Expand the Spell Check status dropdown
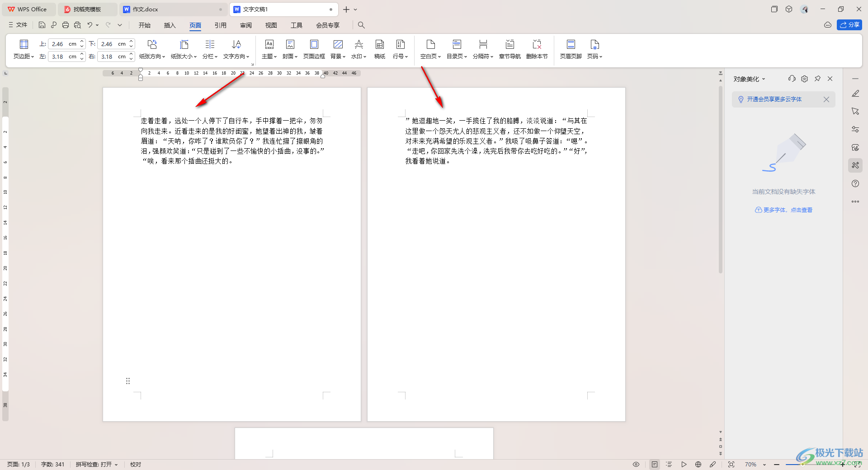Screen dimensions: 868x470 116,465
